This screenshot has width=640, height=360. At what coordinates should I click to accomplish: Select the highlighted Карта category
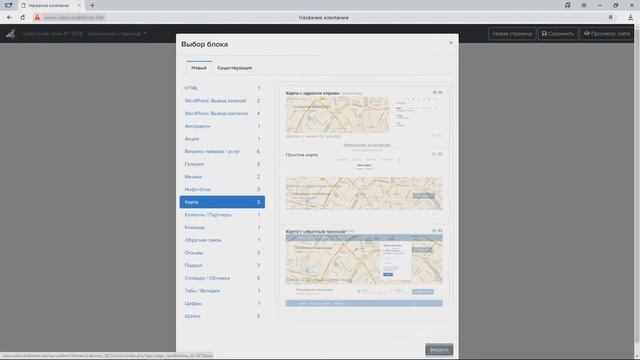click(x=222, y=202)
